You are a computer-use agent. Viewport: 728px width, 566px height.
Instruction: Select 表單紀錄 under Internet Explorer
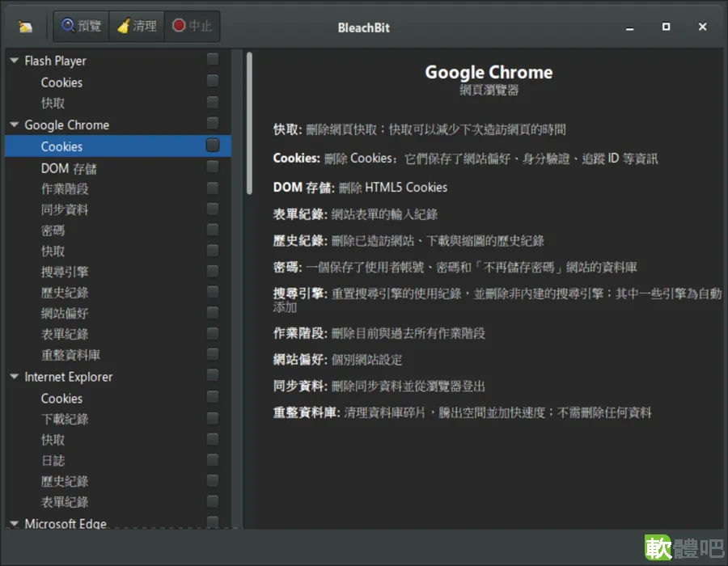click(118, 502)
